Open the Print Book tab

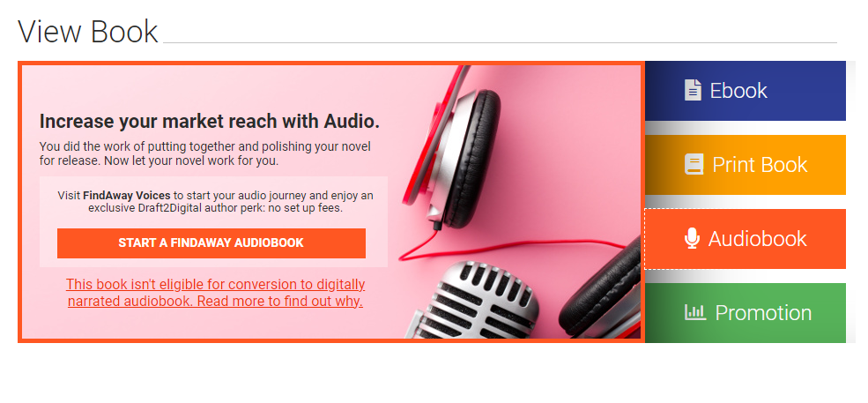pos(746,165)
